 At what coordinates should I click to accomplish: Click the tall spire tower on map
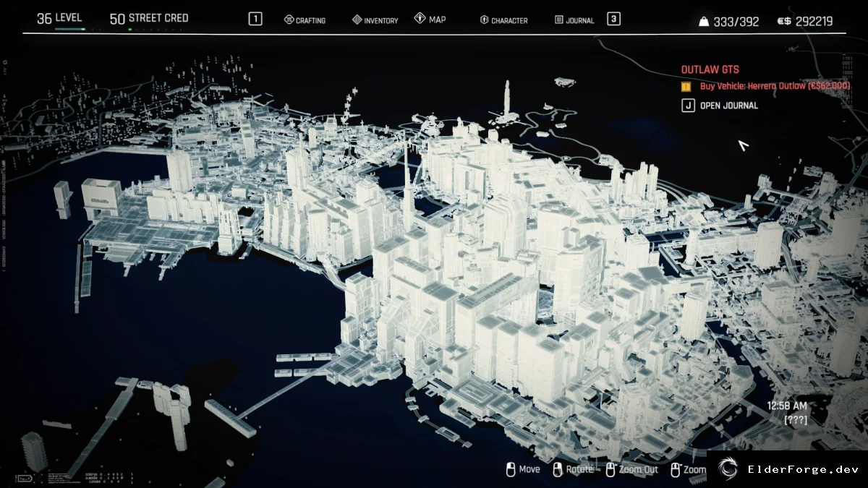click(506, 101)
